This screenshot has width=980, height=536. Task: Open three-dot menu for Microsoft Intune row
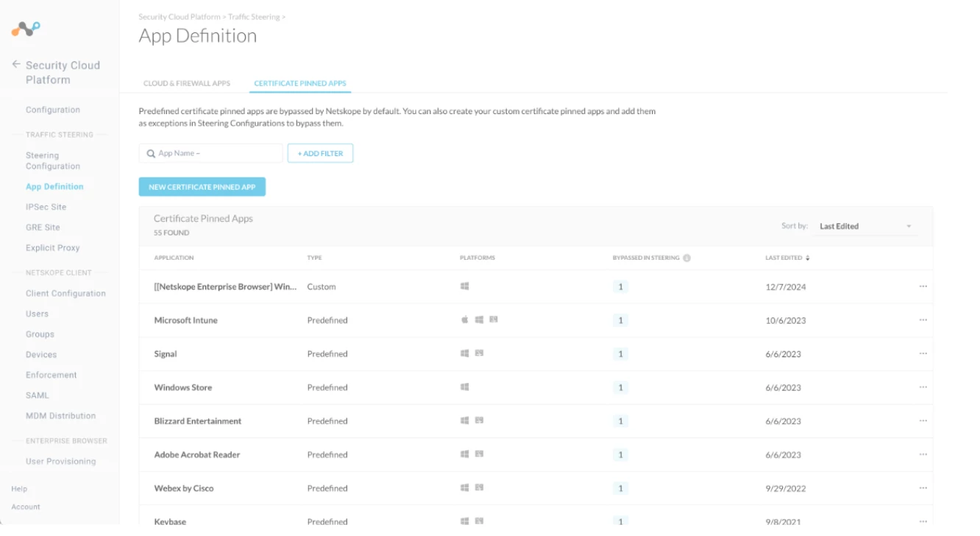923,320
